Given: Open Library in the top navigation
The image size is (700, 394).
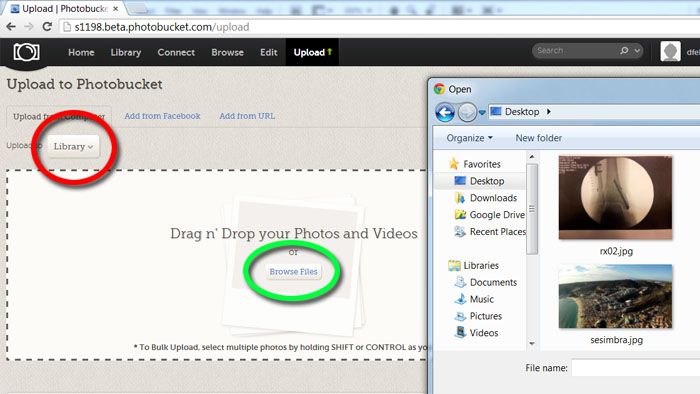Looking at the screenshot, I should (x=126, y=52).
